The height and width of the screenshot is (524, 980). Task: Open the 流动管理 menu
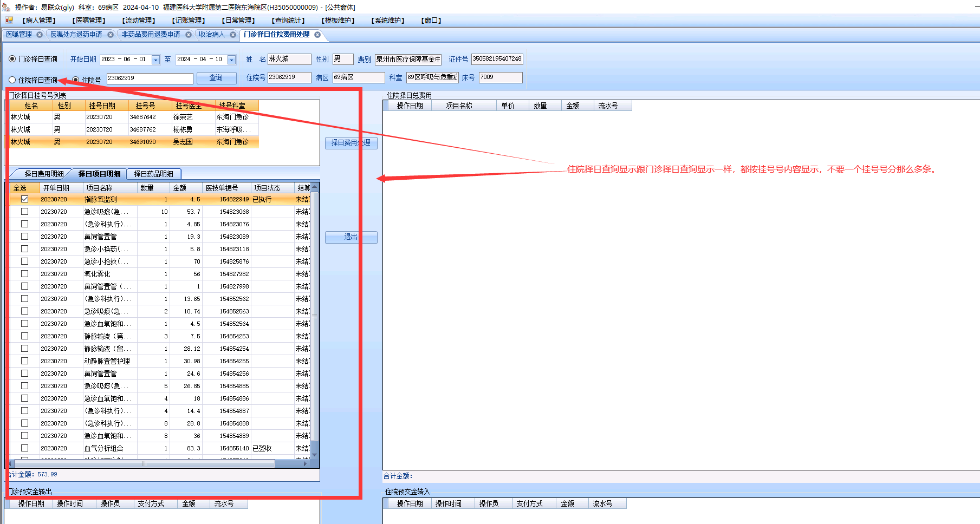(139, 21)
